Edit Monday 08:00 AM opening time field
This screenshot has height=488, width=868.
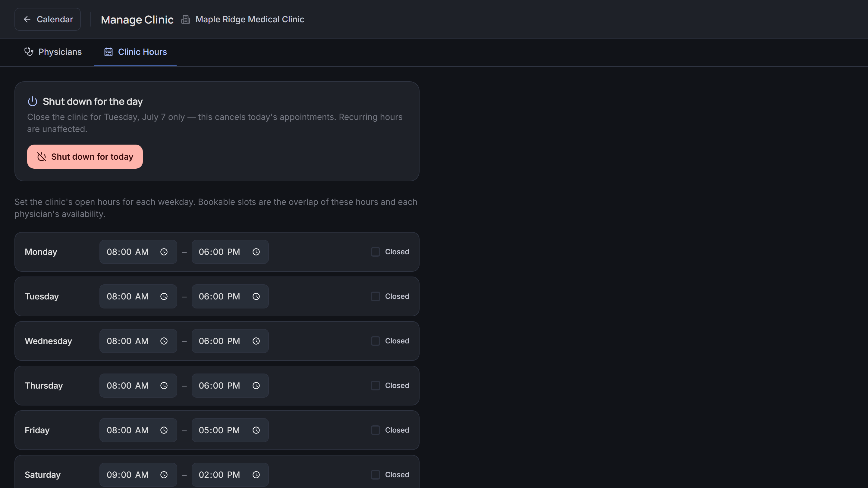(x=138, y=252)
